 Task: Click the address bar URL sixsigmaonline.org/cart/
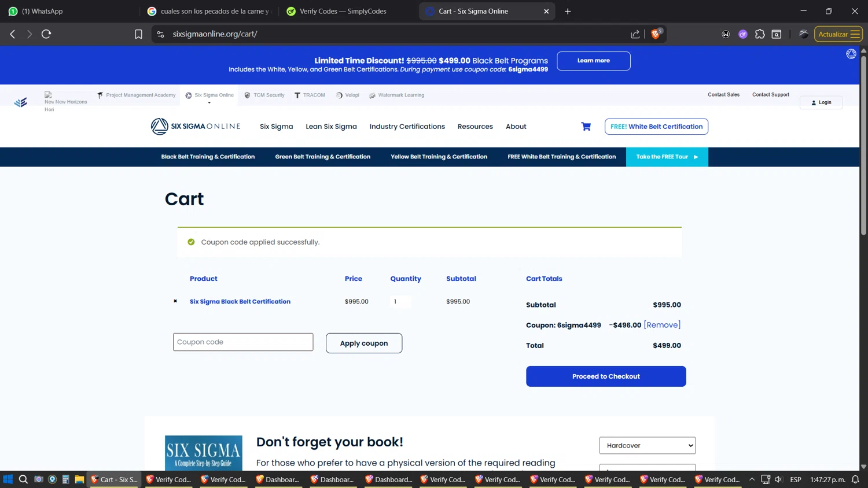click(x=215, y=34)
